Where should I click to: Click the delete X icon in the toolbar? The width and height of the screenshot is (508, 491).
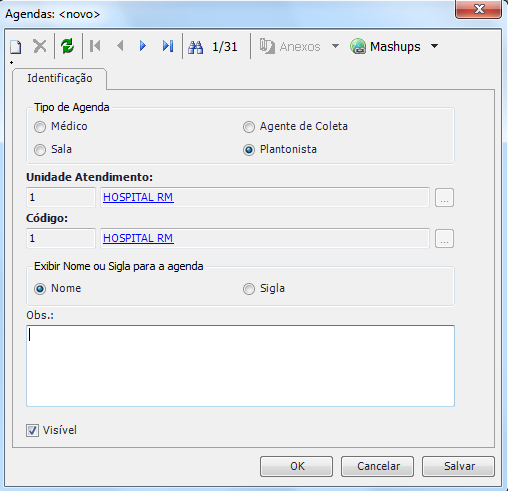(x=40, y=46)
